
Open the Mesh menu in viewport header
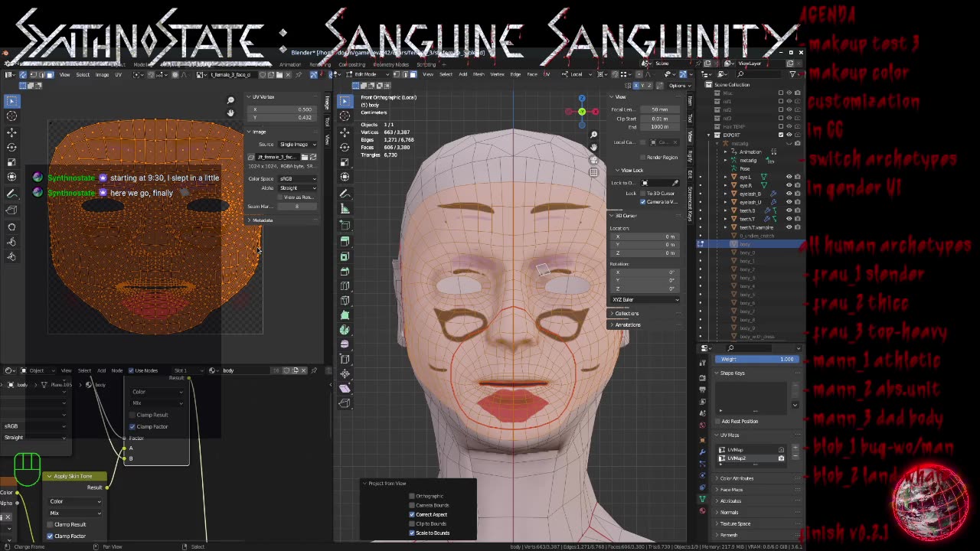(479, 74)
